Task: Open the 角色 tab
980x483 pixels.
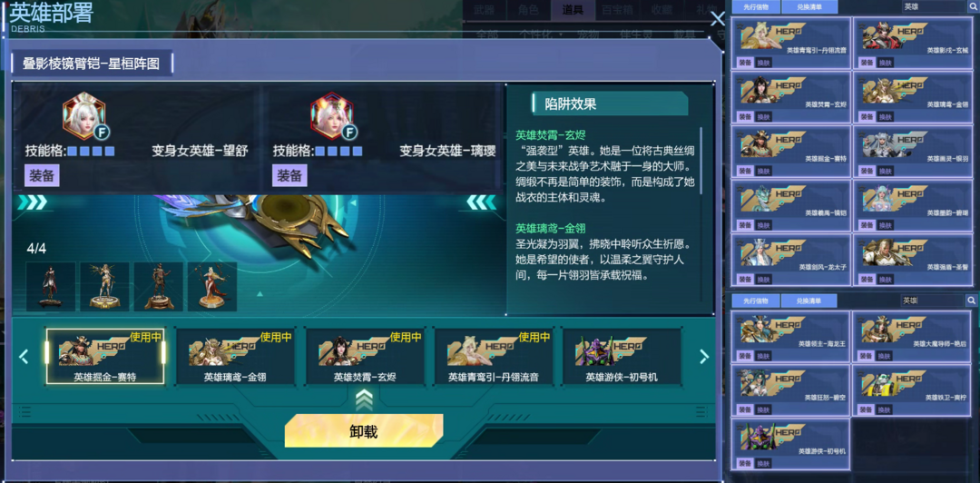Action: (x=529, y=9)
